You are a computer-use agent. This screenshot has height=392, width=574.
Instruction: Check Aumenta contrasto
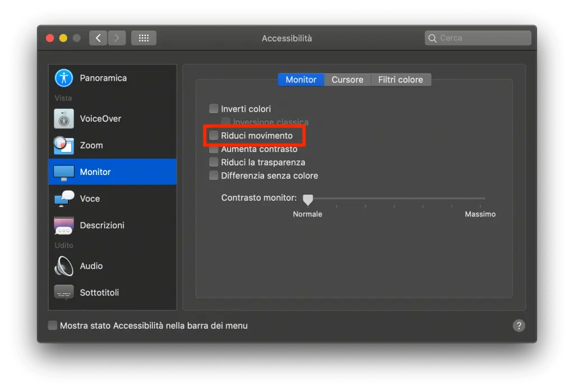tap(214, 149)
